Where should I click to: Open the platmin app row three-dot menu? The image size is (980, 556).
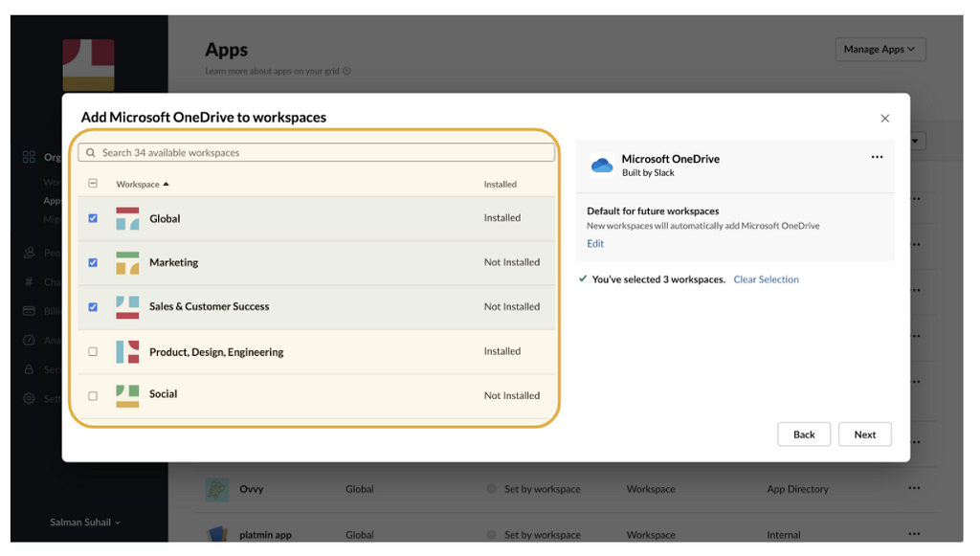[x=914, y=533]
